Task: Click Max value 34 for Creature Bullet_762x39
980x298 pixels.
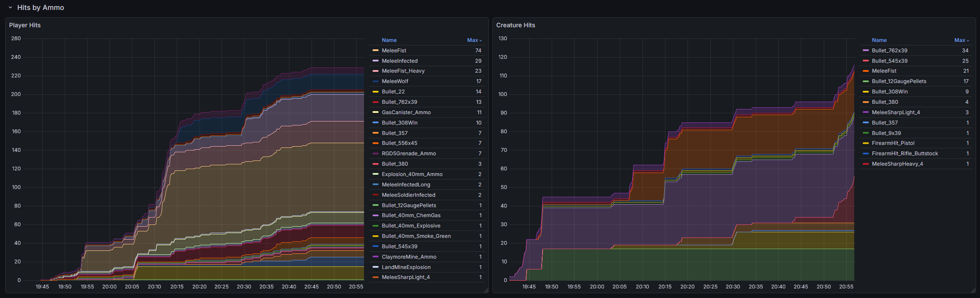Action: pyautogui.click(x=965, y=51)
